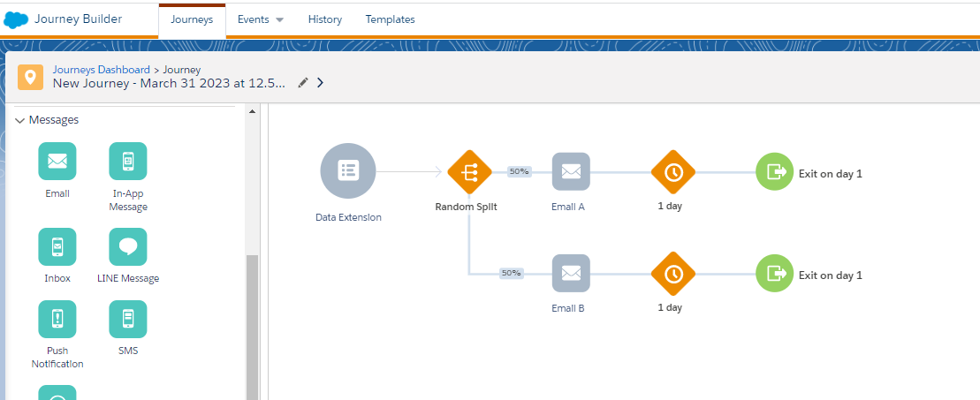Click the Email A label
This screenshot has width=980, height=400.
click(x=568, y=207)
